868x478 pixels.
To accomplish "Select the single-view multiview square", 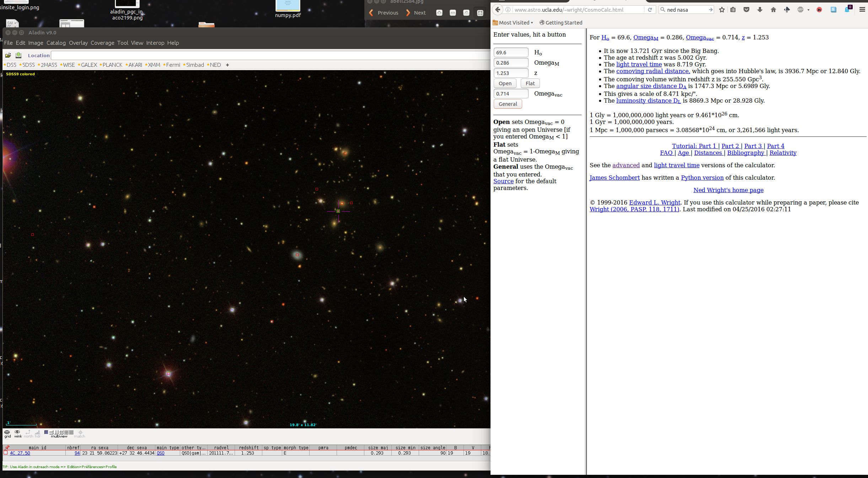I will pyautogui.click(x=46, y=432).
